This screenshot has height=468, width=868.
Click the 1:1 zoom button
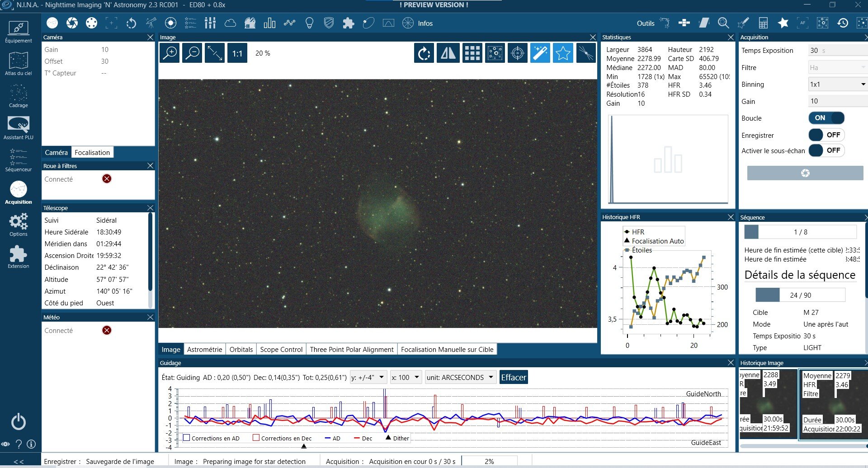pos(237,53)
